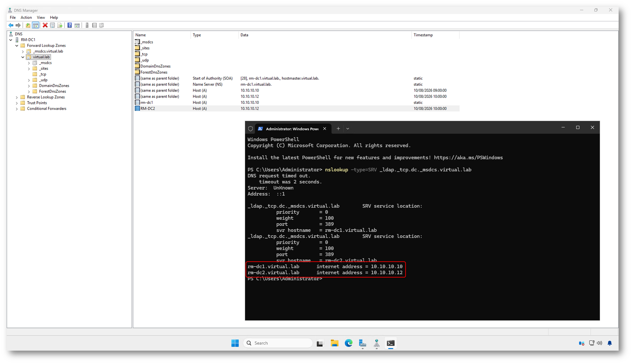
Task: Open Server Manager from the taskbar
Action: [x=363, y=343]
